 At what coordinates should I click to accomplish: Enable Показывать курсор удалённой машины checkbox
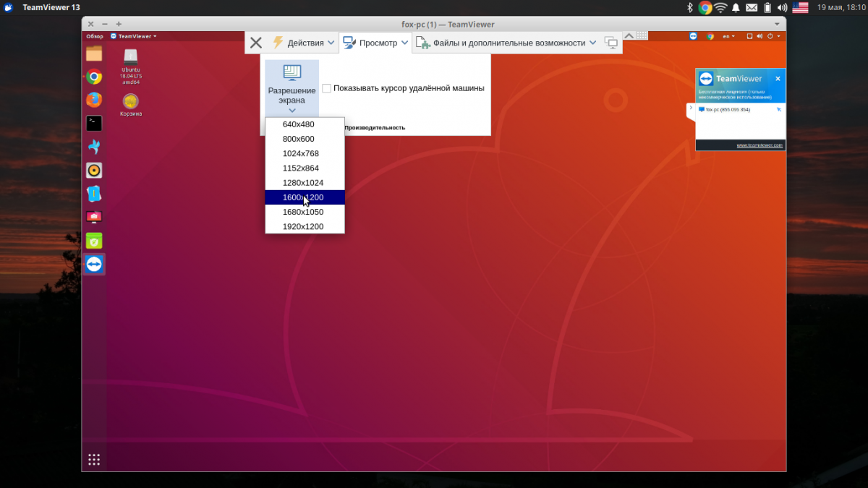tap(327, 88)
